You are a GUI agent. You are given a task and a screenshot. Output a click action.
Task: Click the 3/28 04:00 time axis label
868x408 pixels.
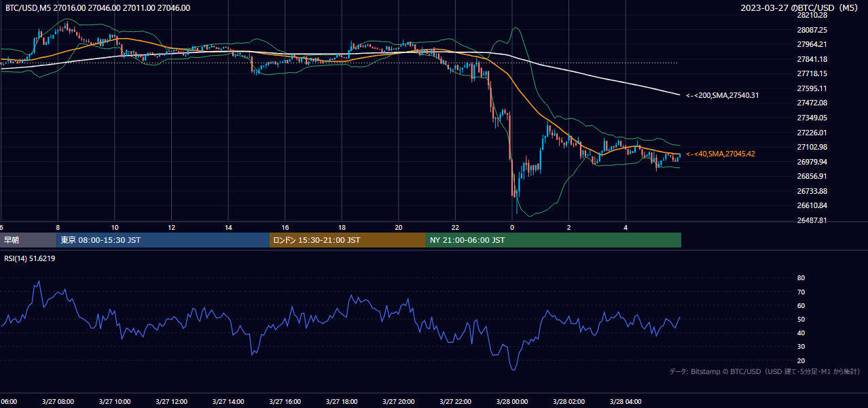click(x=626, y=402)
